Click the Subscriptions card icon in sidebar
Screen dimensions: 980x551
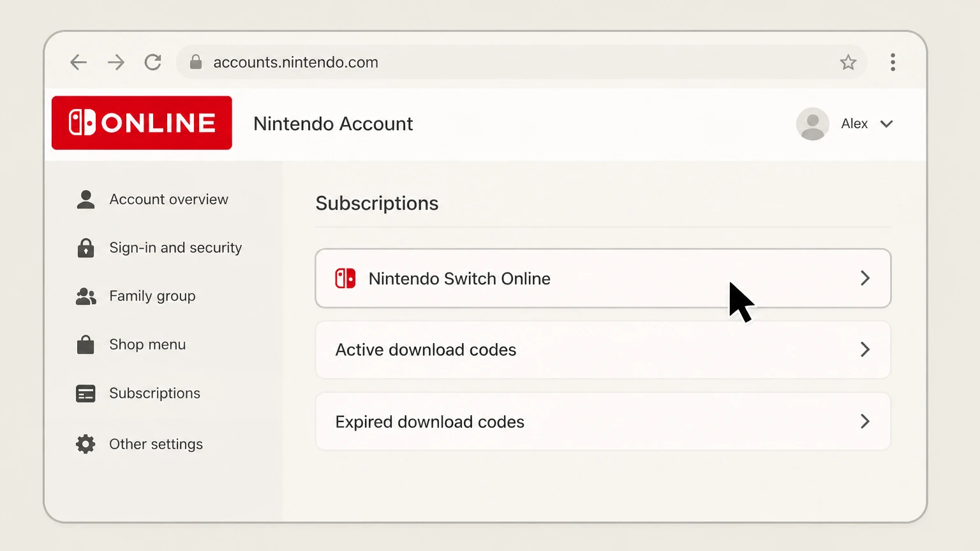85,393
